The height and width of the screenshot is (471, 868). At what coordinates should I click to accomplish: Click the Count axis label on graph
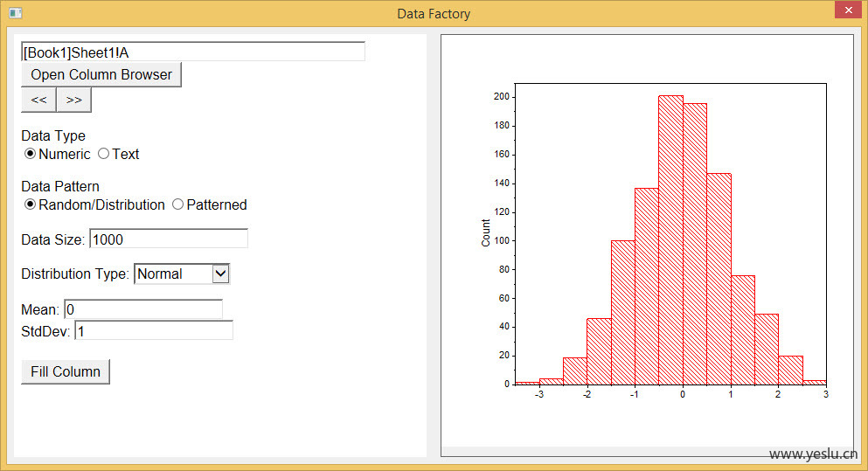(x=485, y=233)
